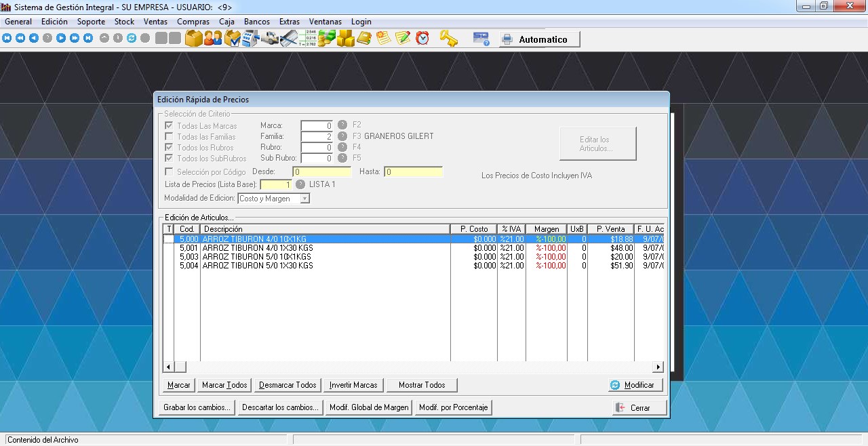Open the Stock menu
Screen dimensions: 868x446
(x=124, y=22)
